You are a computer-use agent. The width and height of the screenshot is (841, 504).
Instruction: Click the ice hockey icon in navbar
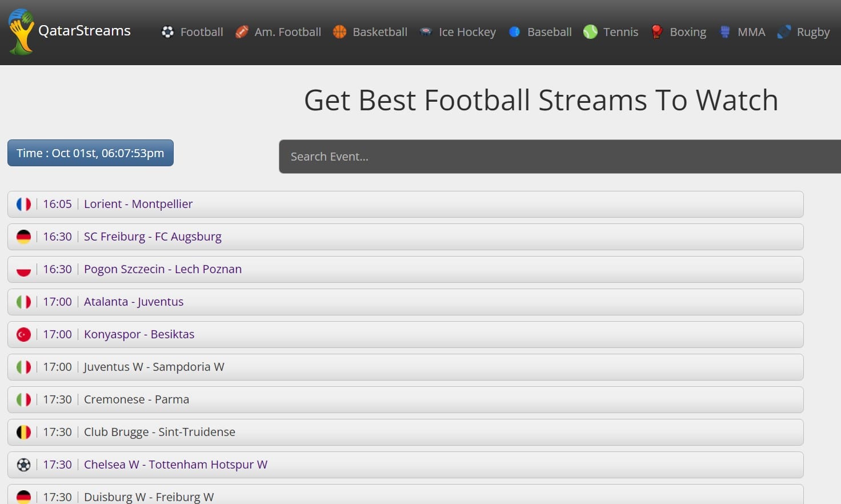[x=426, y=32]
